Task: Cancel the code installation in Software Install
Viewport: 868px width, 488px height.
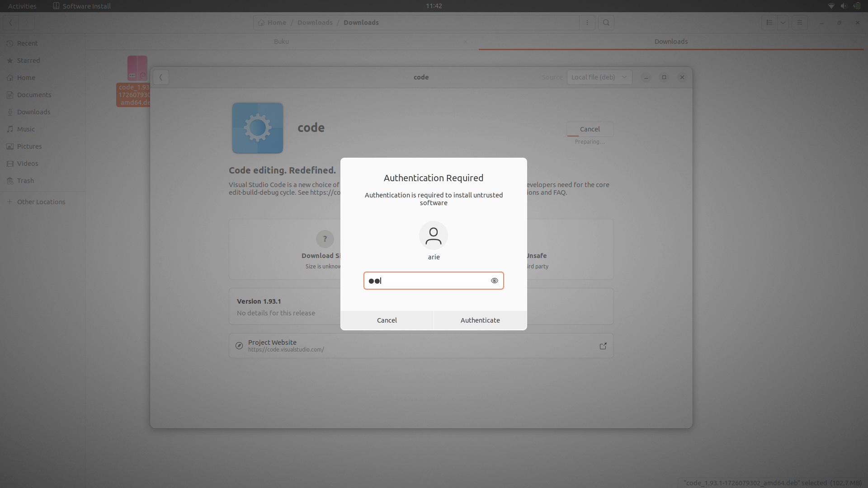Action: [590, 129]
